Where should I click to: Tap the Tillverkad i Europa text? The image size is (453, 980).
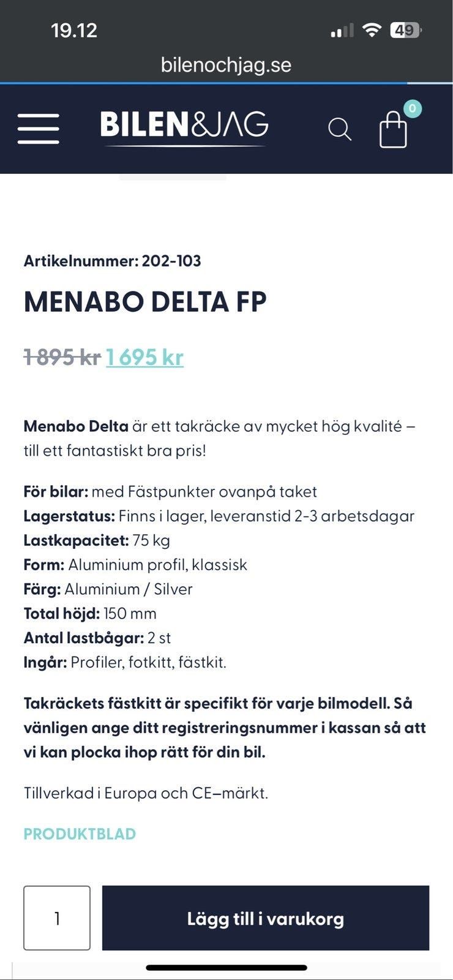pyautogui.click(x=146, y=793)
